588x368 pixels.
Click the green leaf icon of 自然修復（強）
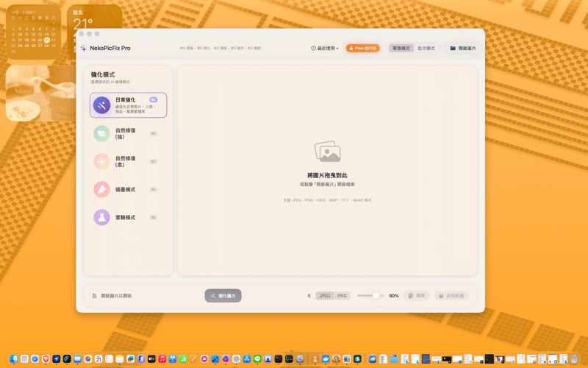pyautogui.click(x=101, y=134)
